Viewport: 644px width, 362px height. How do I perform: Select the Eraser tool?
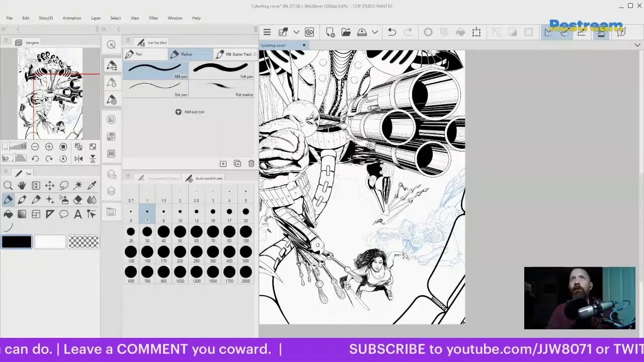coord(78,200)
